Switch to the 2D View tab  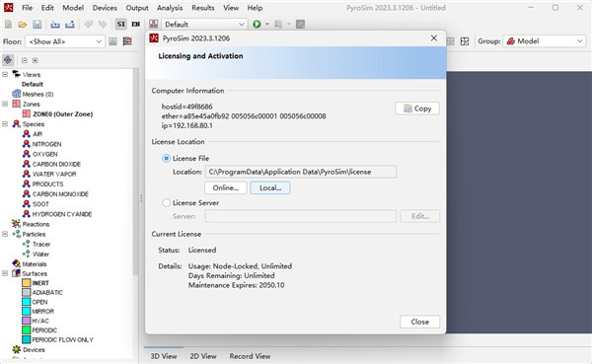pos(203,356)
